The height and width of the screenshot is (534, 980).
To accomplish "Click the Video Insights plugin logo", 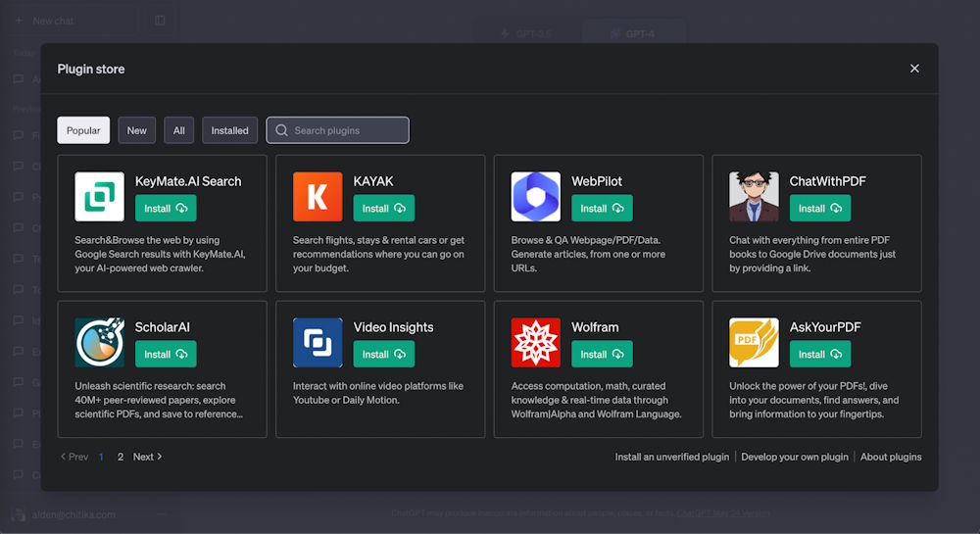I will click(318, 343).
